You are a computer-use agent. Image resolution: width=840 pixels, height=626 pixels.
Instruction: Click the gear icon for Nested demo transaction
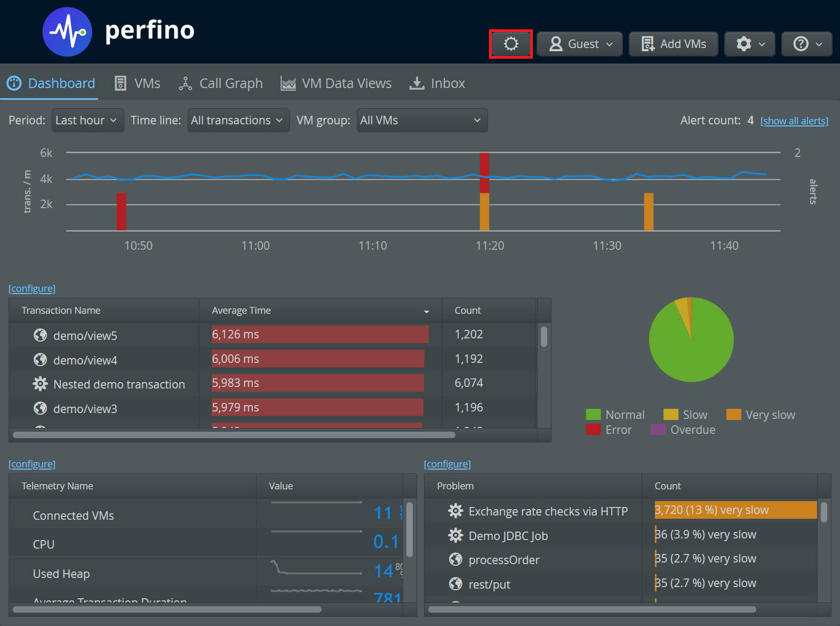click(x=40, y=384)
